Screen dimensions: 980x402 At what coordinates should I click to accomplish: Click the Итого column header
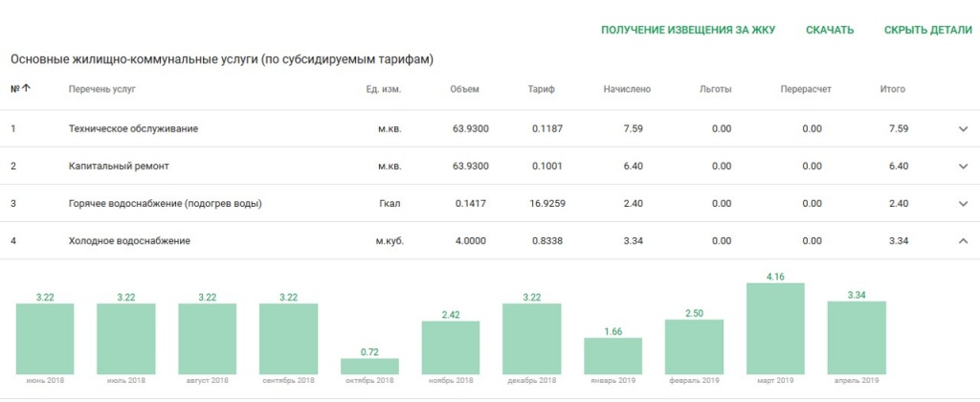coord(892,90)
